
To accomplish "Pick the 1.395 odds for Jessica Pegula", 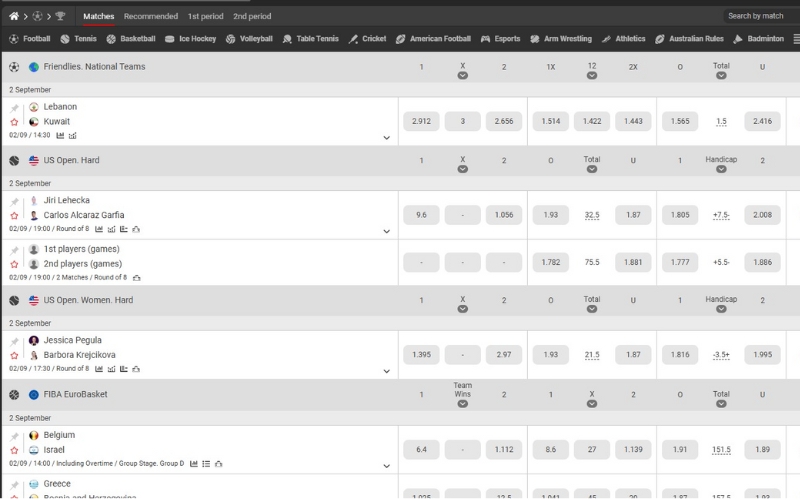I will 421,355.
